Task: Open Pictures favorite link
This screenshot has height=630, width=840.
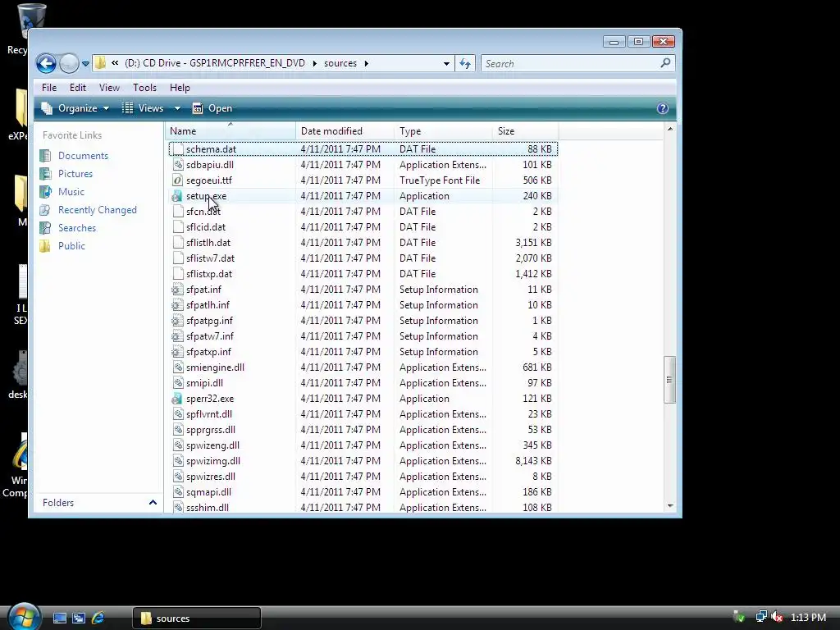Action: point(75,174)
